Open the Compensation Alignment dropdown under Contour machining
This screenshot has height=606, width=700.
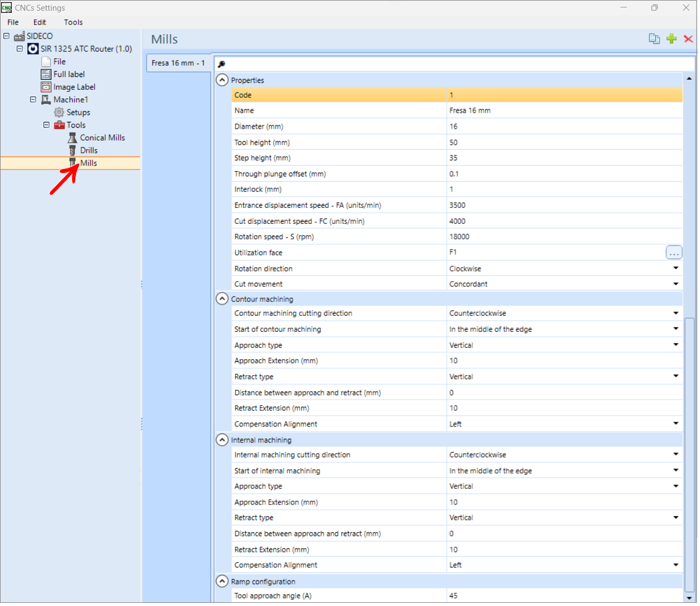pyautogui.click(x=675, y=424)
